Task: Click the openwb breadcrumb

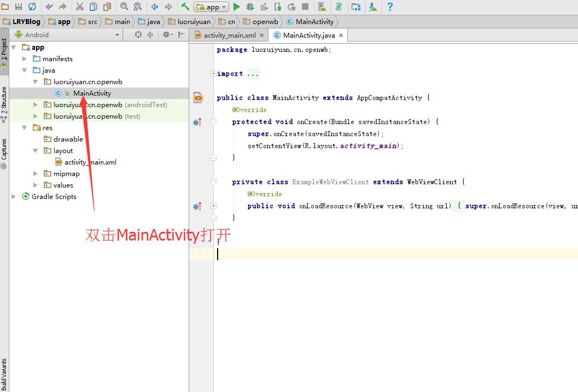Action: coord(261,22)
